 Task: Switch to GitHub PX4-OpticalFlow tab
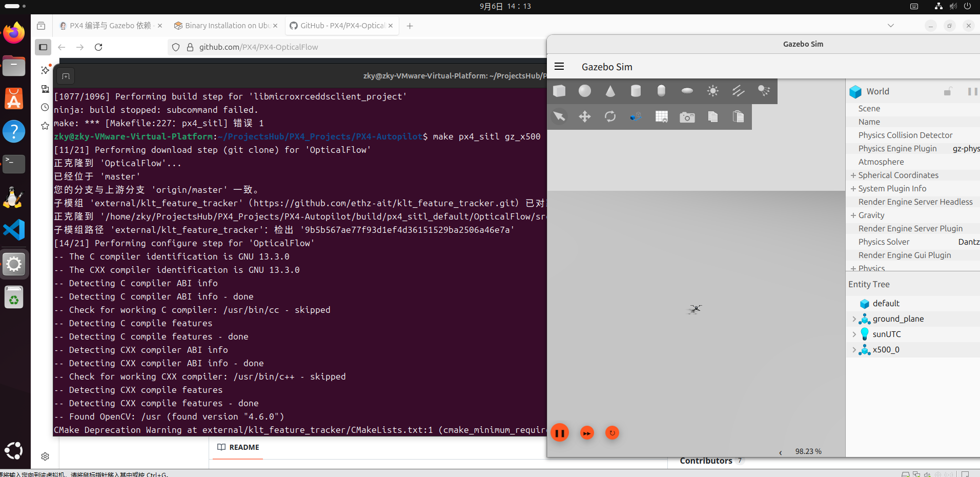(341, 26)
